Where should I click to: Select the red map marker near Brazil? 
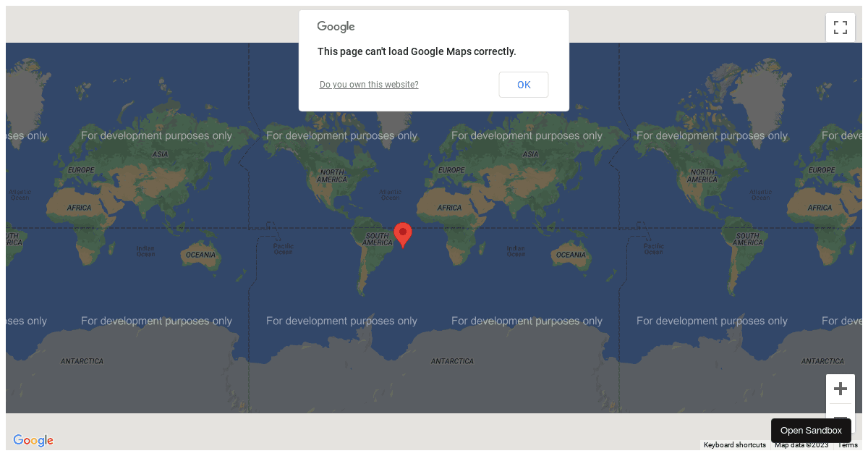coord(403,235)
